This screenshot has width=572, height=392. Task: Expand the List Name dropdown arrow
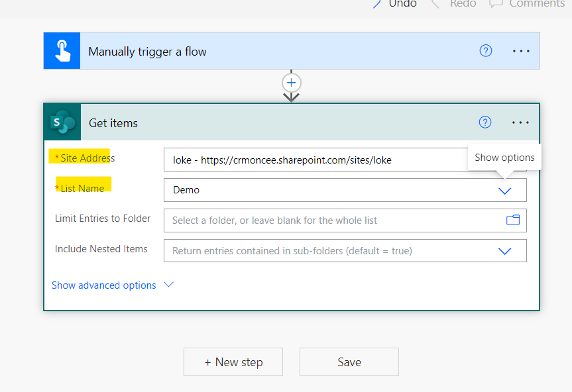pos(504,191)
